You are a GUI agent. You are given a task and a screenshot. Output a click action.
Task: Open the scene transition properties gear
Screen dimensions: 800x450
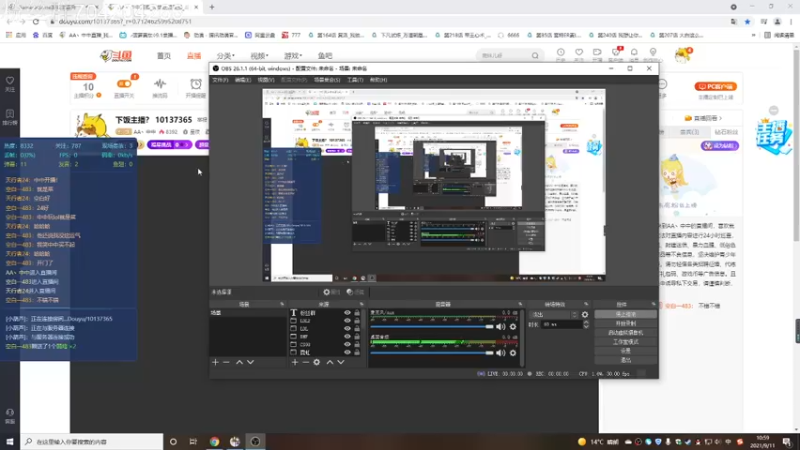(585, 315)
